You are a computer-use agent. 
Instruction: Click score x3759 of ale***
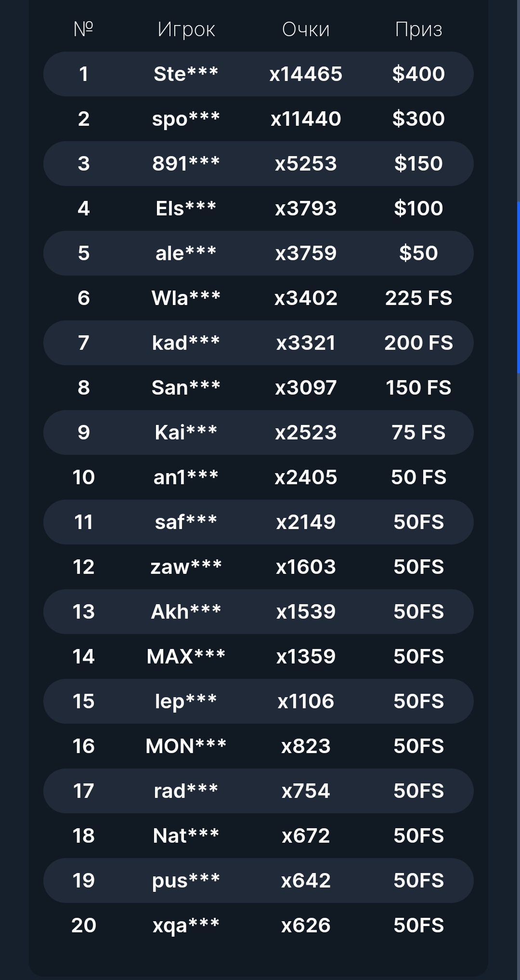pyautogui.click(x=306, y=253)
